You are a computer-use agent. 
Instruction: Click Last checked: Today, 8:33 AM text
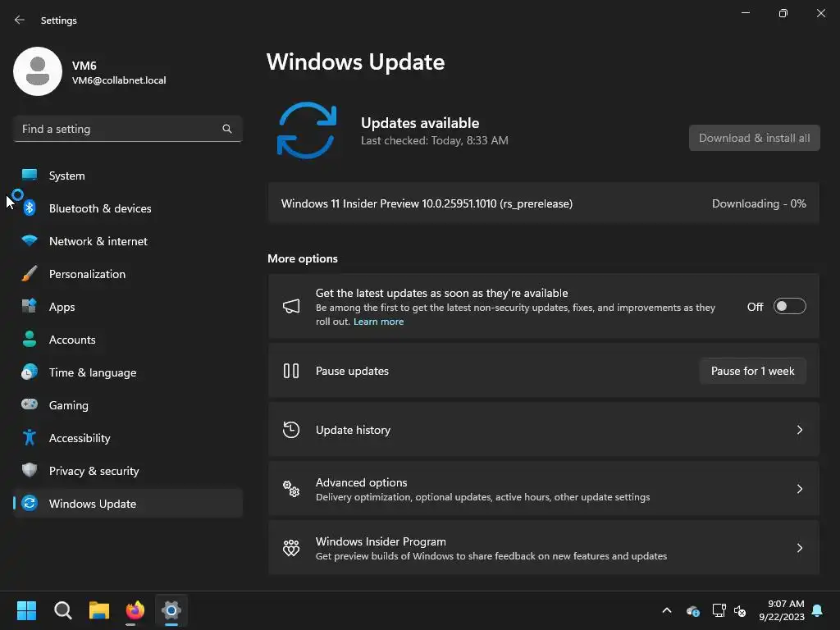point(435,140)
